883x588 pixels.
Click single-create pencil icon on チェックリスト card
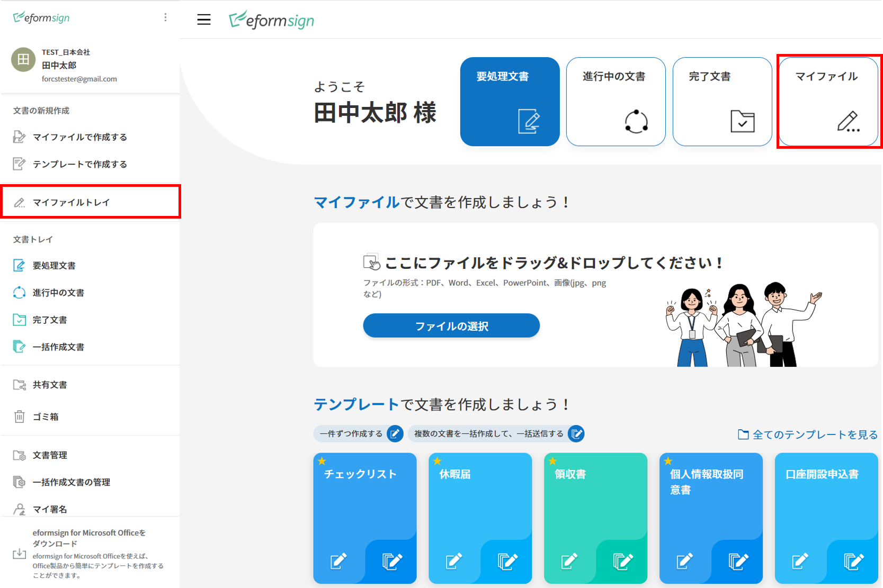coord(338,560)
